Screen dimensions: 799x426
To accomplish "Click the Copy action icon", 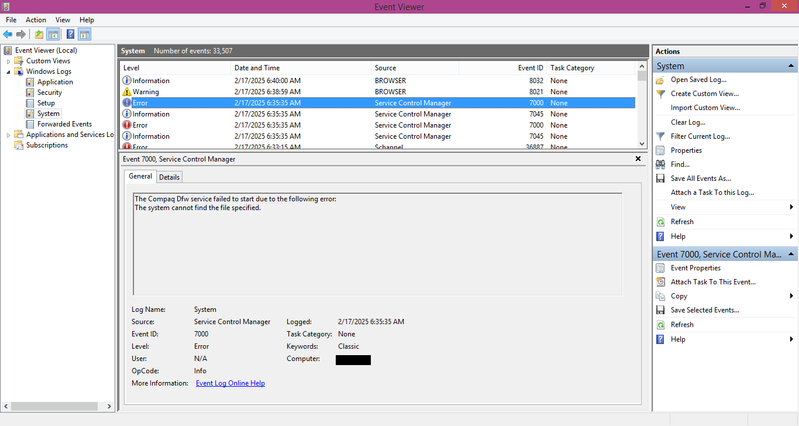I will [x=660, y=296].
